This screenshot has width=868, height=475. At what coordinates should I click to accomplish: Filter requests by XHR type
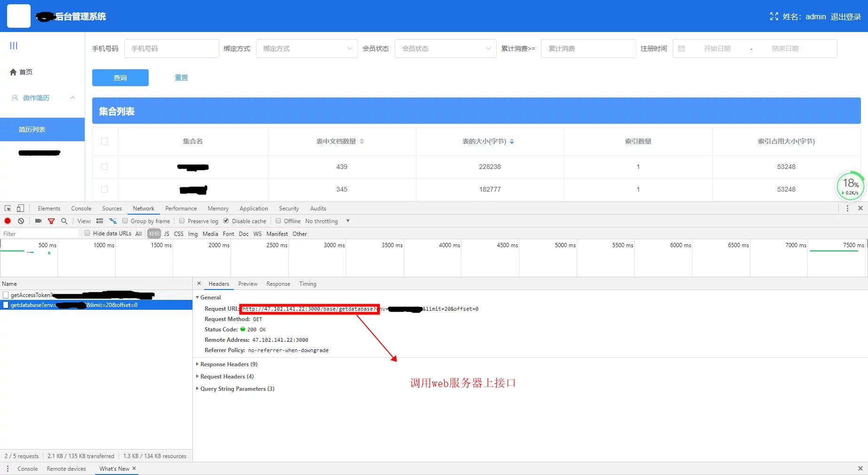154,233
